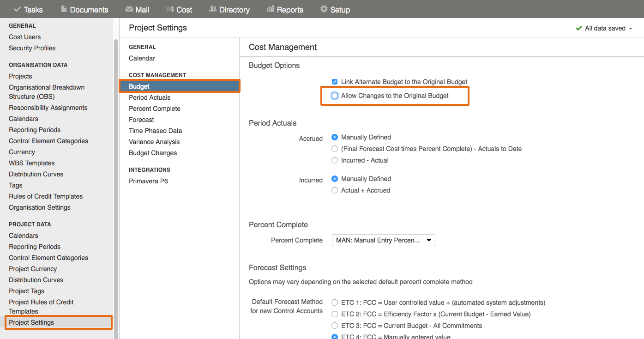Choose ETC 2 Efficiency Factor forecast method
The image size is (644, 339).
[x=335, y=314]
